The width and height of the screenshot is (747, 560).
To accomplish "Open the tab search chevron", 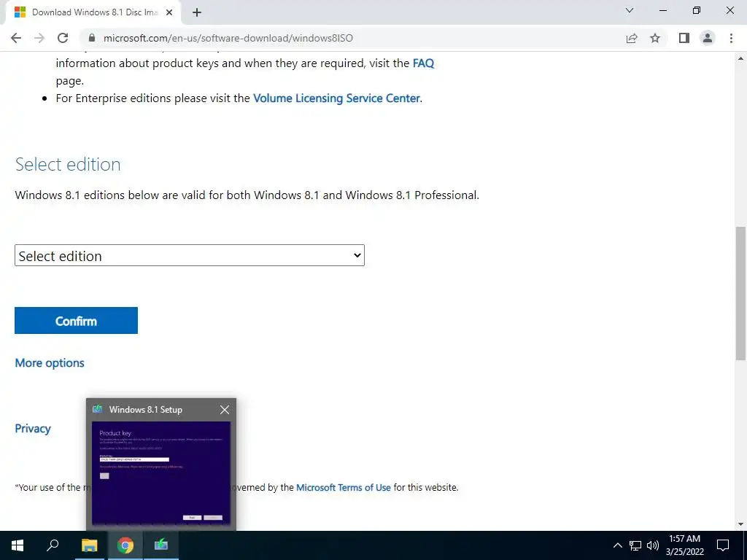I will (630, 10).
